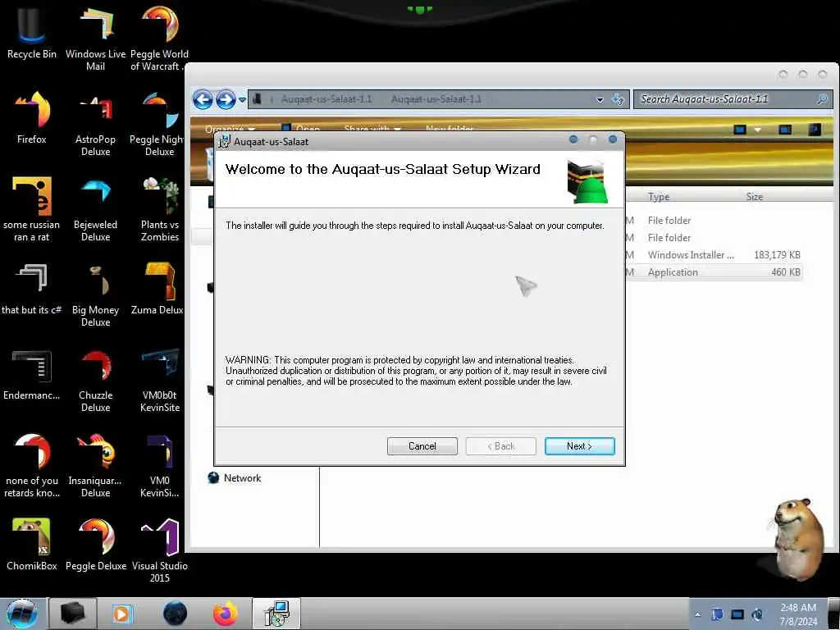Click Next in the setup wizard
This screenshot has width=840, height=630.
(580, 446)
